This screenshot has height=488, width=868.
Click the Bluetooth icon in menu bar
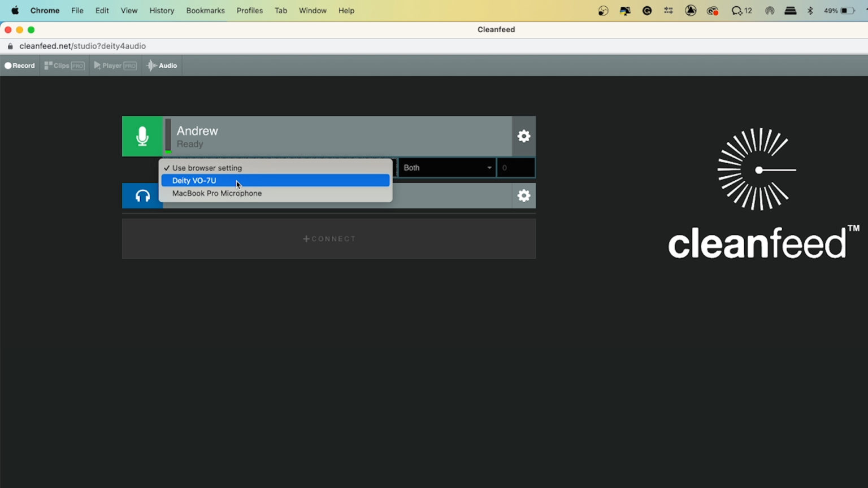[x=810, y=11]
